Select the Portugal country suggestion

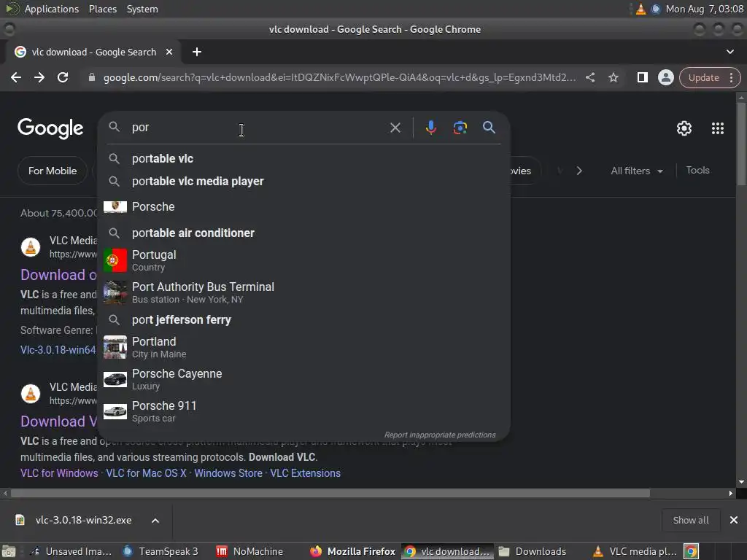pyautogui.click(x=303, y=260)
